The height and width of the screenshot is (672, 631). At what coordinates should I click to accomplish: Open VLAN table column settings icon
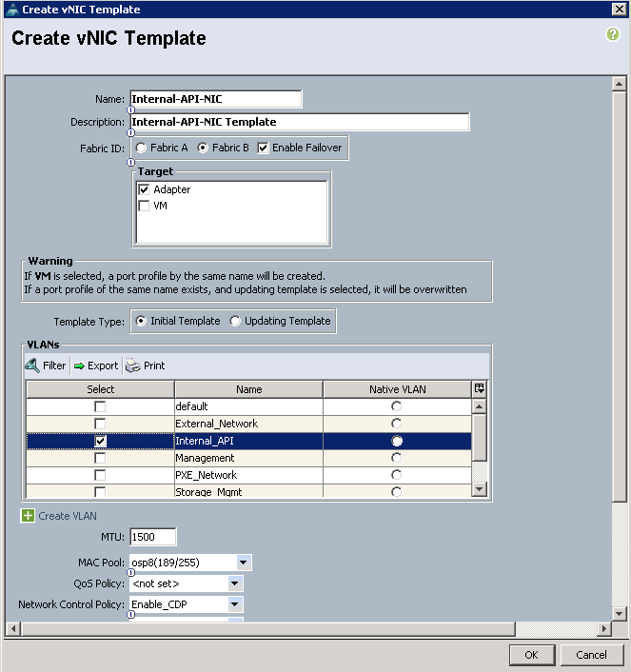click(x=480, y=388)
